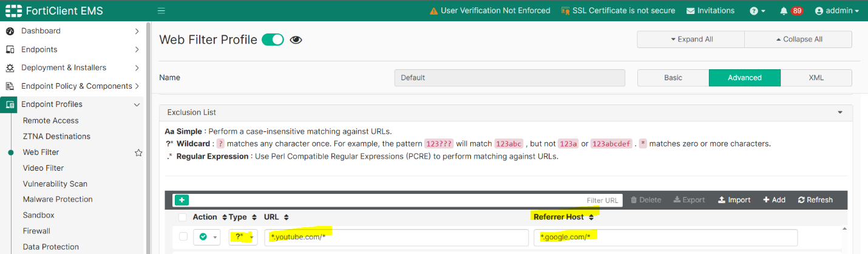Click the Dashboard sidebar icon

(10, 31)
